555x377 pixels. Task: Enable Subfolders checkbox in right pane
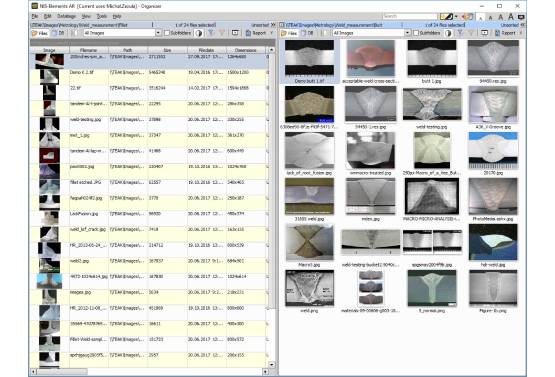point(416,33)
